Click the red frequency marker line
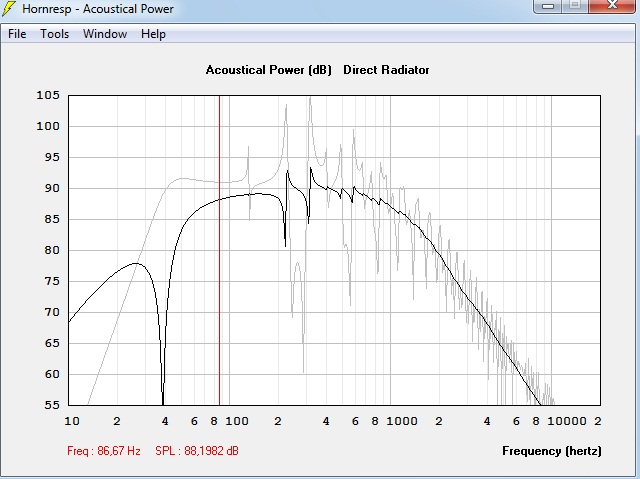Screen dimensions: 640x479 tap(220, 250)
